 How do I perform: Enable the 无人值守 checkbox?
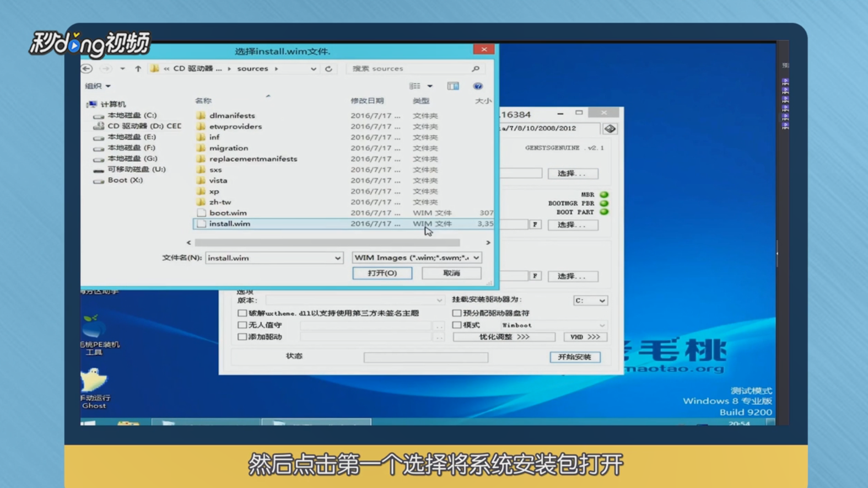pos(242,325)
